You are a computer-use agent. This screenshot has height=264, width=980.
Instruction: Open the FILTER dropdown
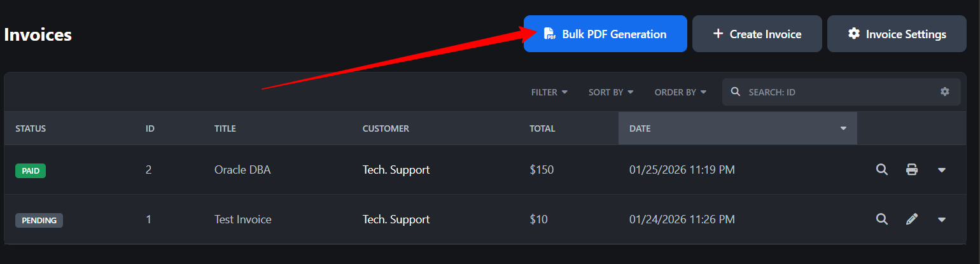(x=549, y=92)
